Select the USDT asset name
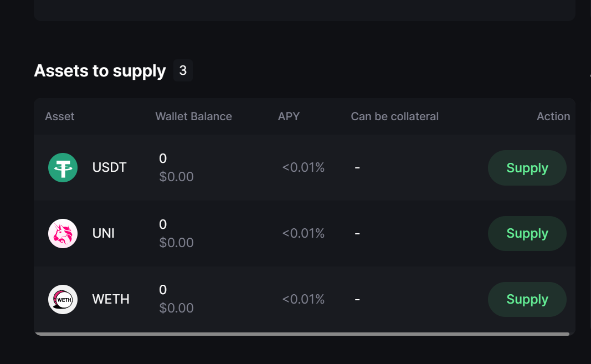This screenshot has width=591, height=364. tap(110, 167)
